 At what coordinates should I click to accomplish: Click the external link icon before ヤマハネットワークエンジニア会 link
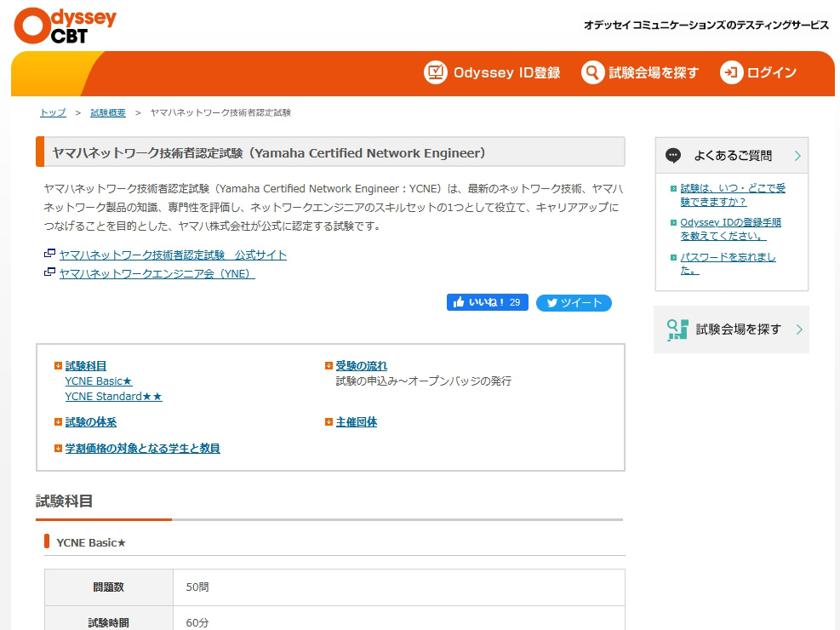[49, 273]
